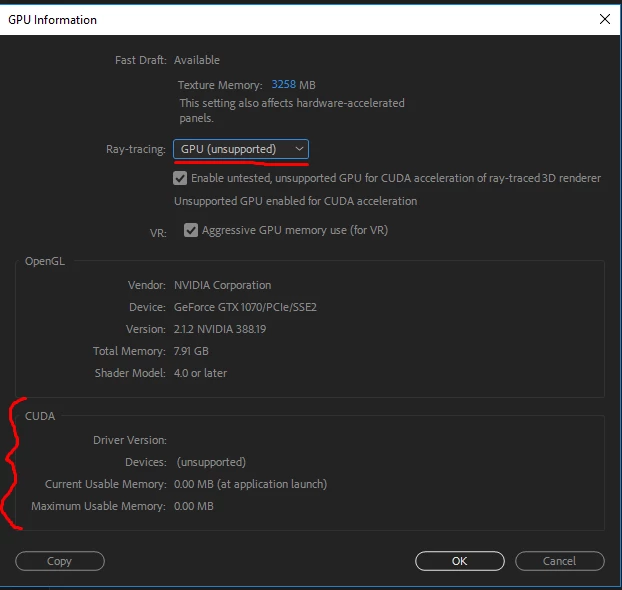Click the GPU Information title text
Image resolution: width=622 pixels, height=590 pixels.
point(52,20)
